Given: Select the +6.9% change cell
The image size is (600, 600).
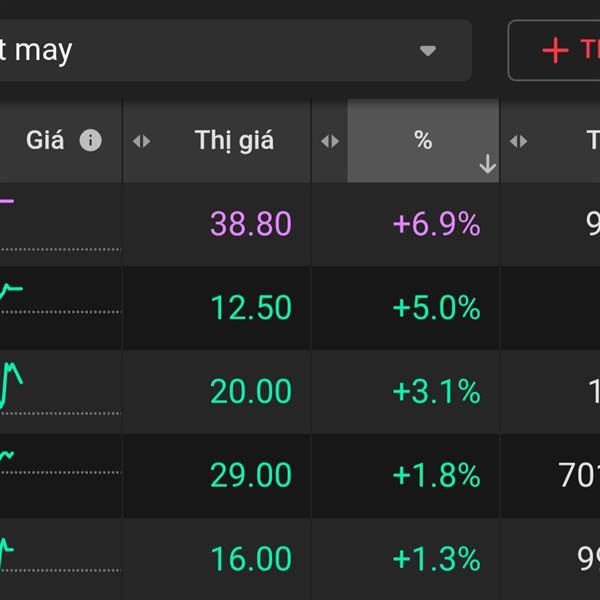Looking at the screenshot, I should click(436, 224).
